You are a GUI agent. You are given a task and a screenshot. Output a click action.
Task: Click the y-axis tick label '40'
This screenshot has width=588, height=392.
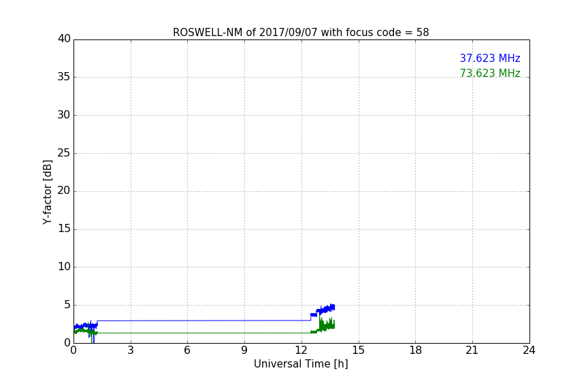(x=64, y=39)
